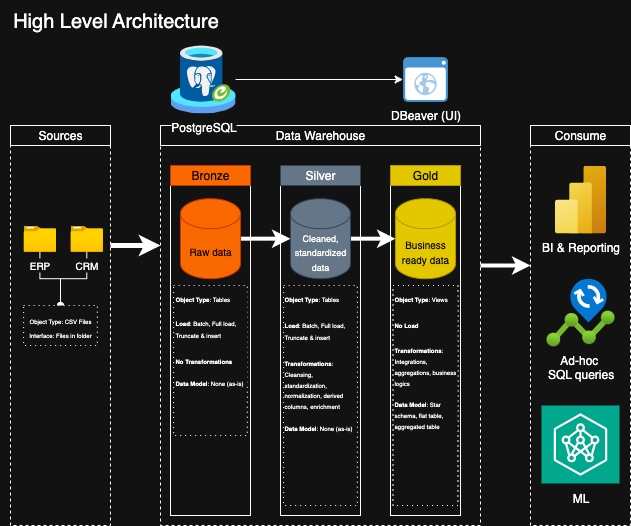Click the green ML brain icon
631x526 pixels.
580,444
